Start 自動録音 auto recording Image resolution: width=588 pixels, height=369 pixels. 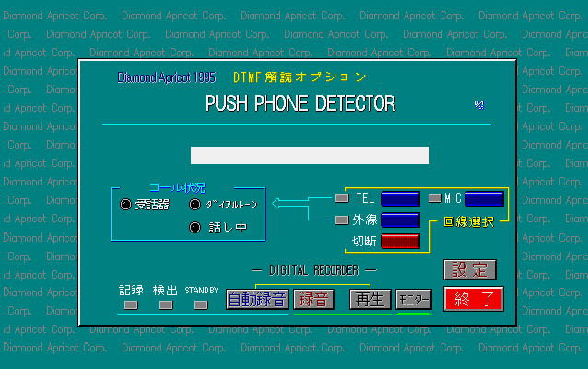pos(257,300)
